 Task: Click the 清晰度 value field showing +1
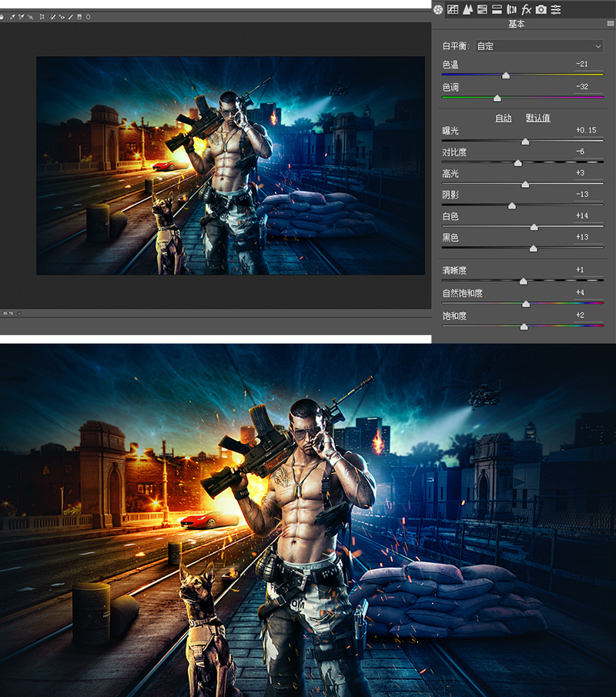point(587,270)
